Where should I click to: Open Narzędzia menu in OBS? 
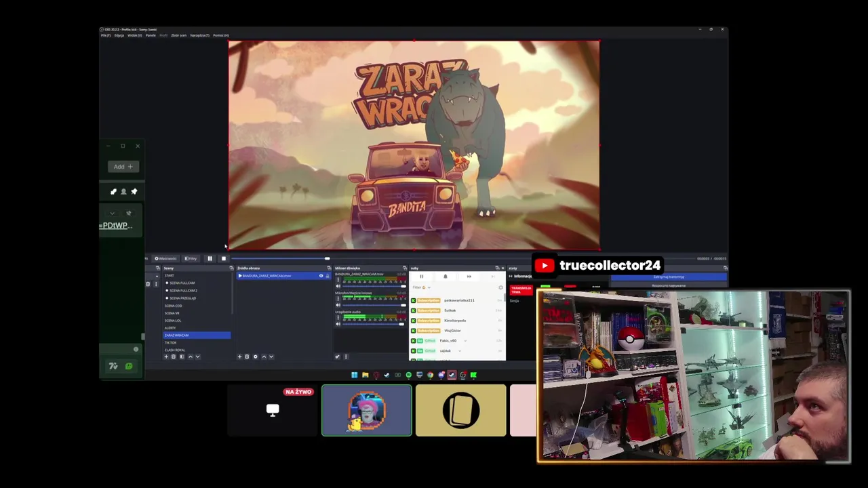pyautogui.click(x=200, y=35)
